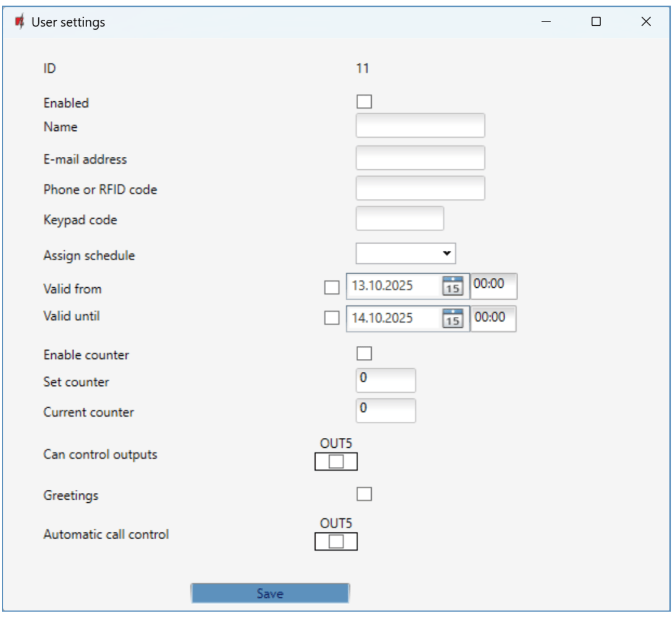Screen dimensions: 672x617
Task: Toggle the Greetings checkbox
Action: (x=364, y=493)
